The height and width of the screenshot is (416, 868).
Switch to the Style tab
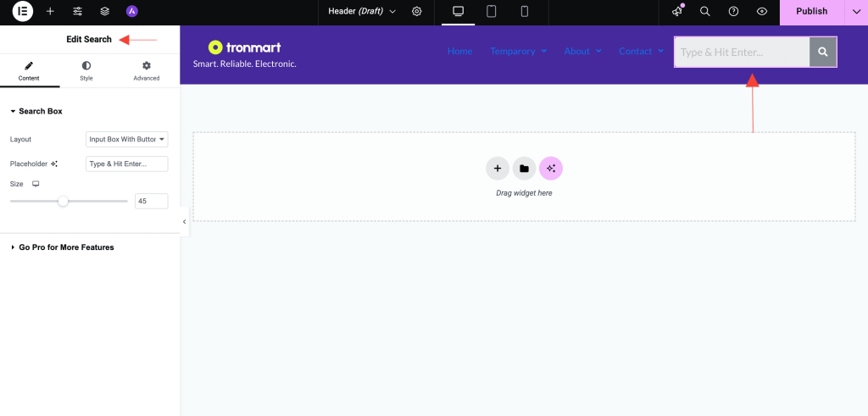pyautogui.click(x=86, y=70)
